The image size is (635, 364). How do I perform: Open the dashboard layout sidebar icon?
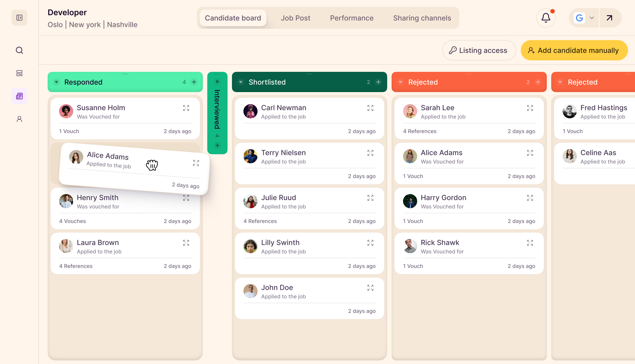point(19,73)
